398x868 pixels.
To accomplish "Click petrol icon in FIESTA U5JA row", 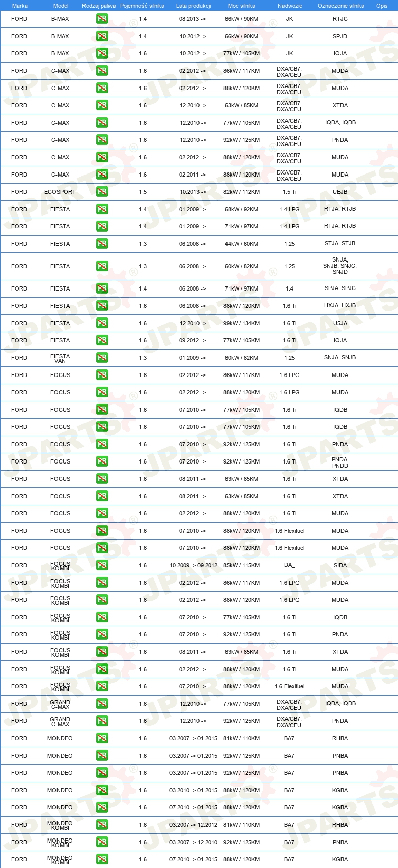I will click(102, 323).
